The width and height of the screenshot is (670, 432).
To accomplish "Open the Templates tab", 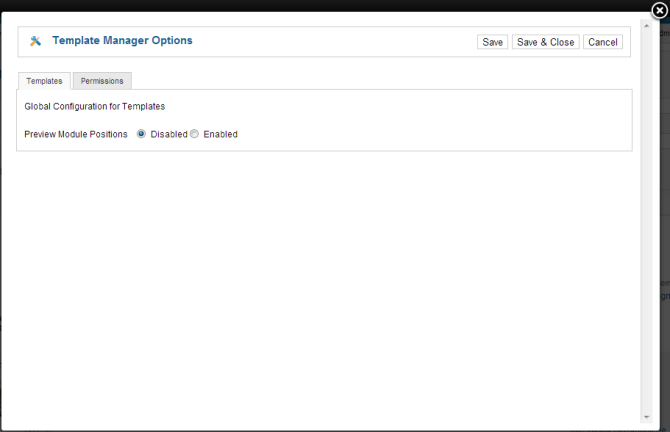I will click(44, 81).
